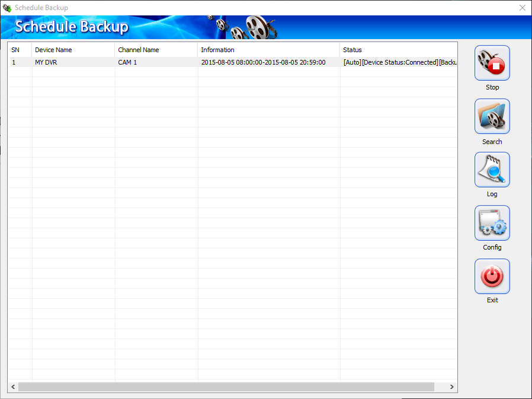Close the Schedule Backup window
The height and width of the screenshot is (399, 532).
click(x=523, y=8)
